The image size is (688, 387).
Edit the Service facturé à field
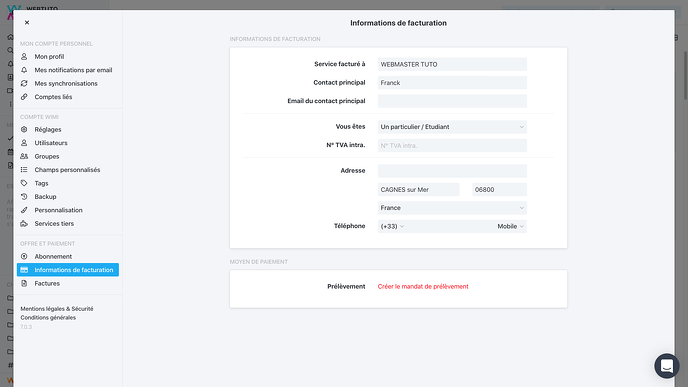coord(452,64)
